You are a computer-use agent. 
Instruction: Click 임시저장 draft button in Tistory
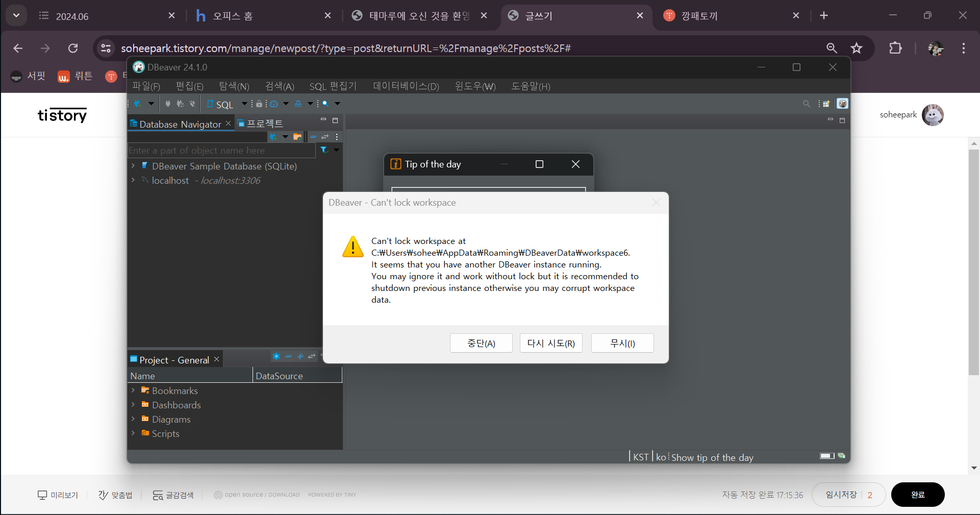point(841,495)
